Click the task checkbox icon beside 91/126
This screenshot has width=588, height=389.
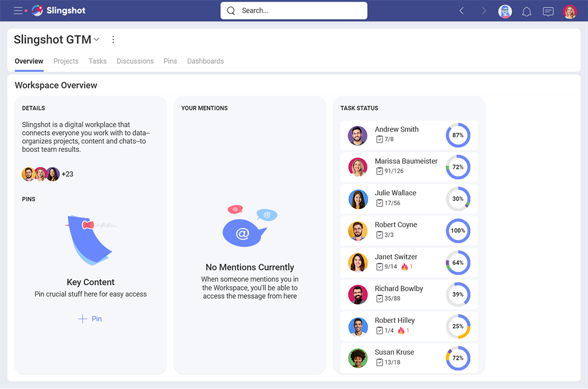(x=380, y=171)
